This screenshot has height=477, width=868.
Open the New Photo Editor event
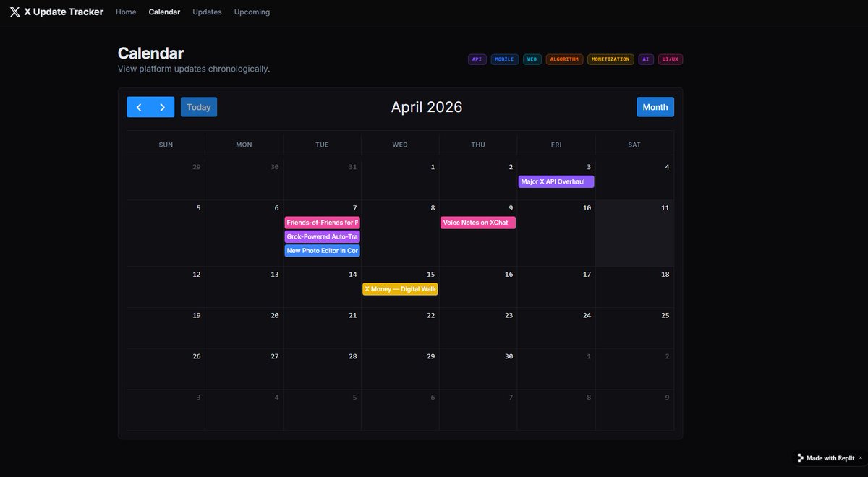click(322, 251)
